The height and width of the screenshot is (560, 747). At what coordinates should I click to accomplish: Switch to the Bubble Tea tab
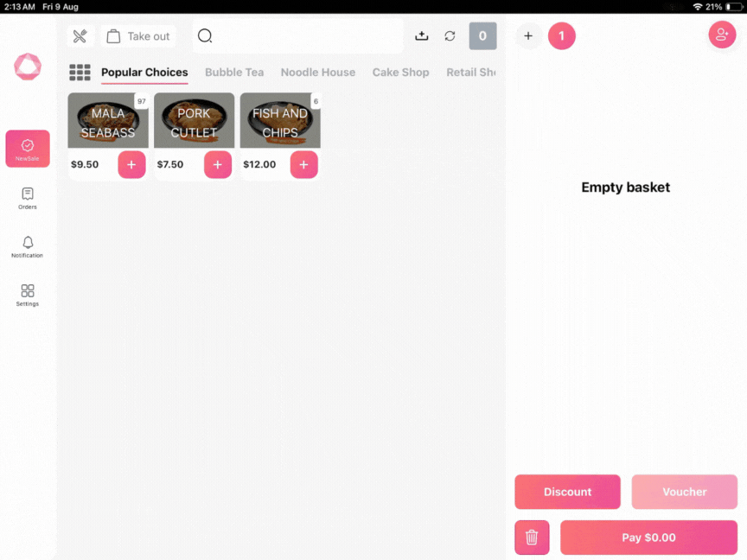[234, 73]
